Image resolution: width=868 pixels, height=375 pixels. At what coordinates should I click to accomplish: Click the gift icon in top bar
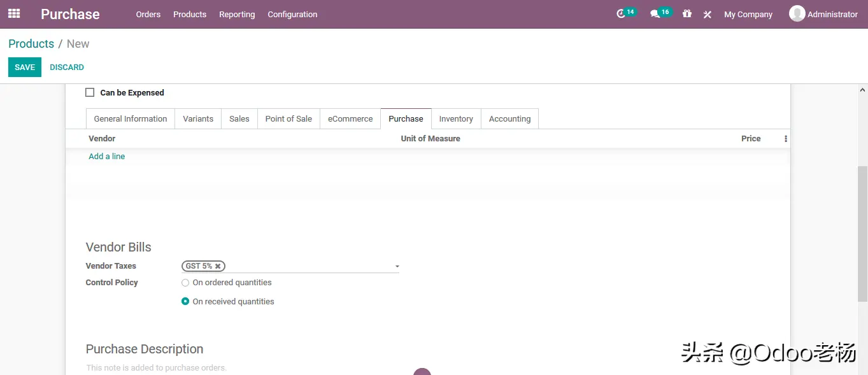point(687,13)
